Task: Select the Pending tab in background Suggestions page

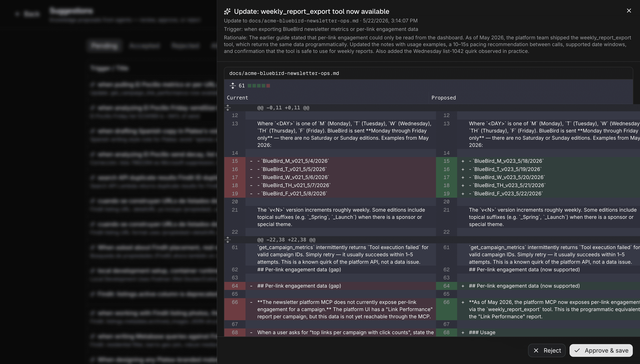Action: click(x=105, y=45)
